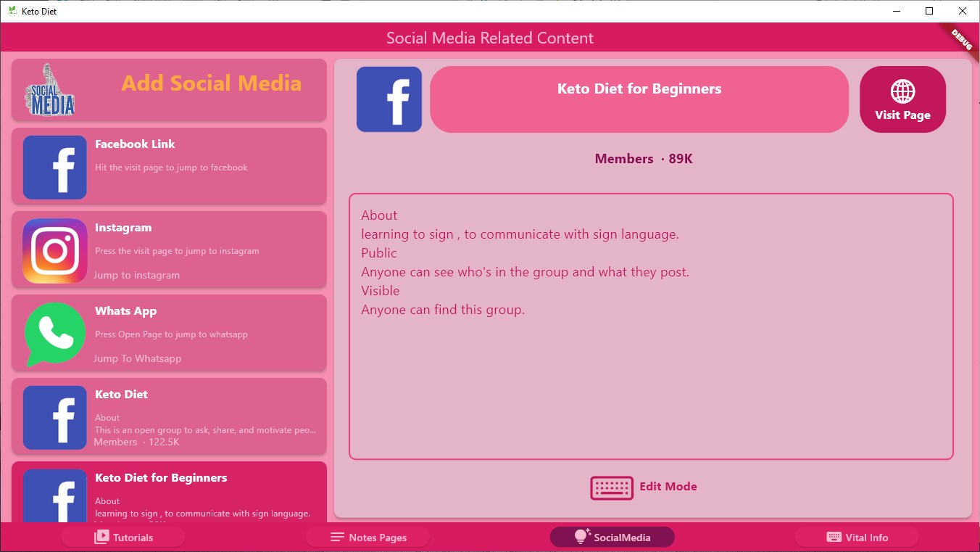Click 'Press the visit page to jump to instagram'

(x=177, y=251)
